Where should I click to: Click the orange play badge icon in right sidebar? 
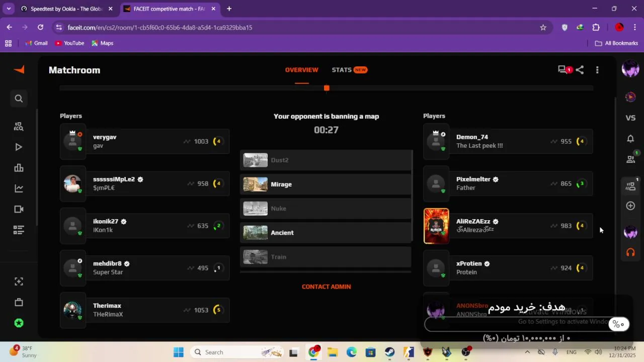630,97
